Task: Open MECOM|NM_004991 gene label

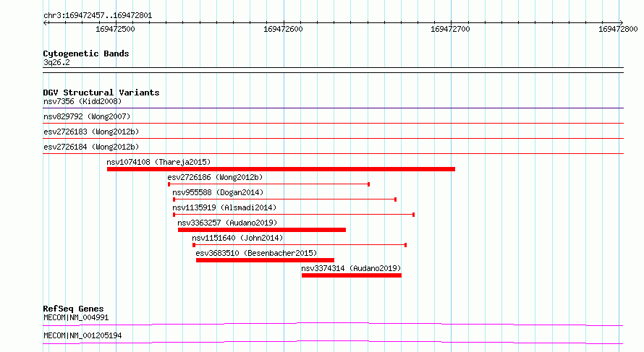Action: (x=76, y=317)
